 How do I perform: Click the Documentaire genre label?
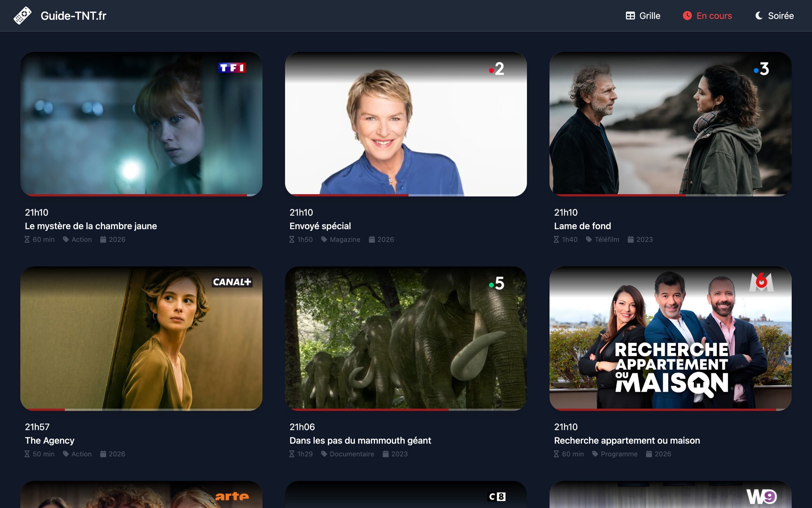352,454
